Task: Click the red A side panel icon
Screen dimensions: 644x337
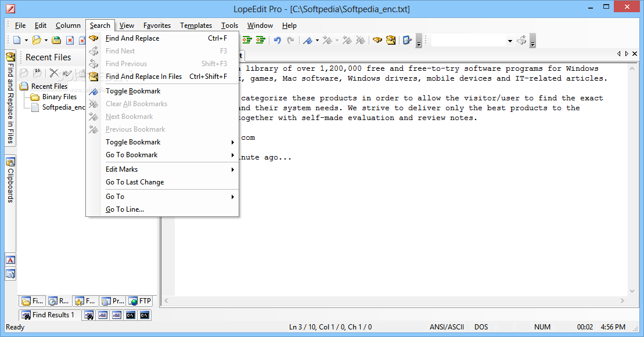Action: pos(10,260)
